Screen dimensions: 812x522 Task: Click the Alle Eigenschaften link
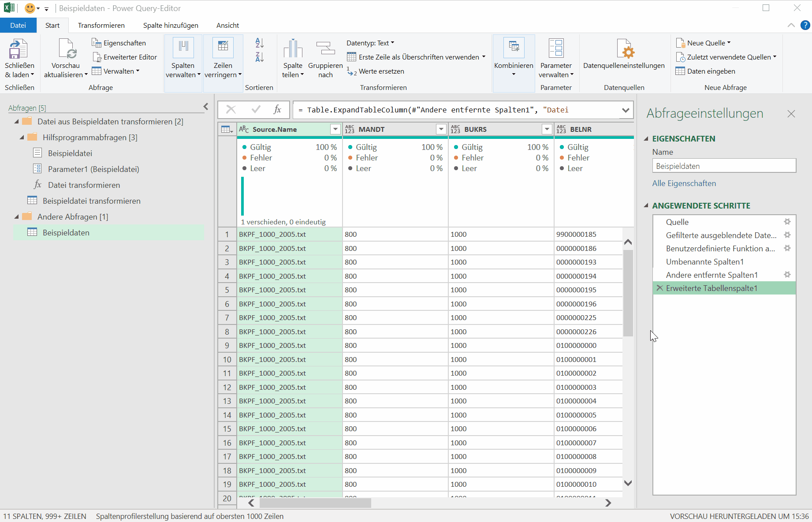pyautogui.click(x=684, y=183)
